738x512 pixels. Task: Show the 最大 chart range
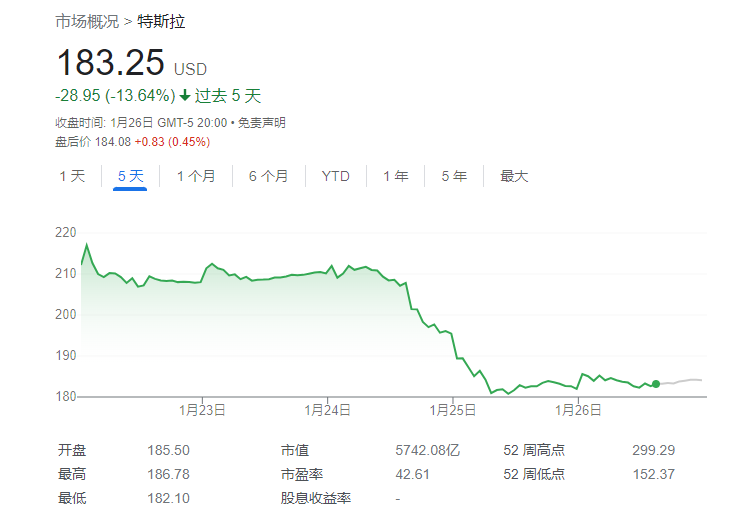[514, 176]
